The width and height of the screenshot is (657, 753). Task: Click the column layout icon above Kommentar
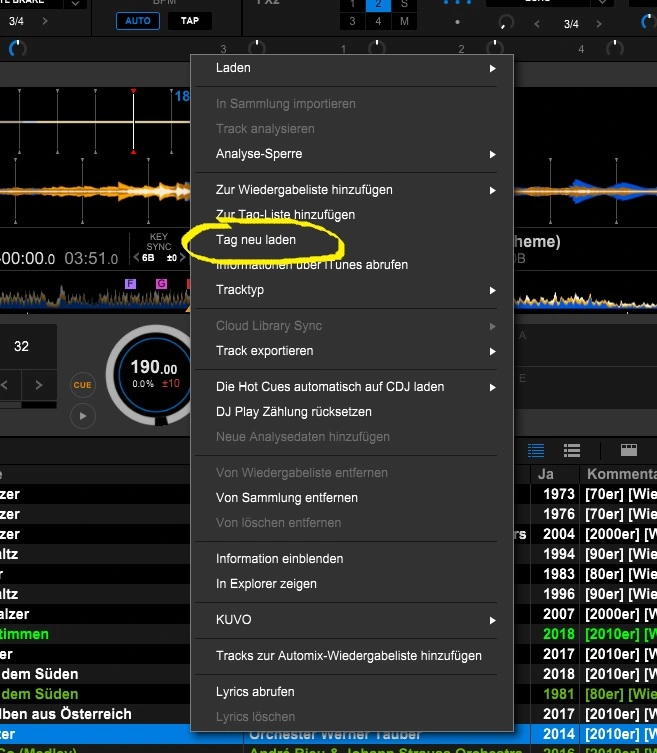[629, 451]
